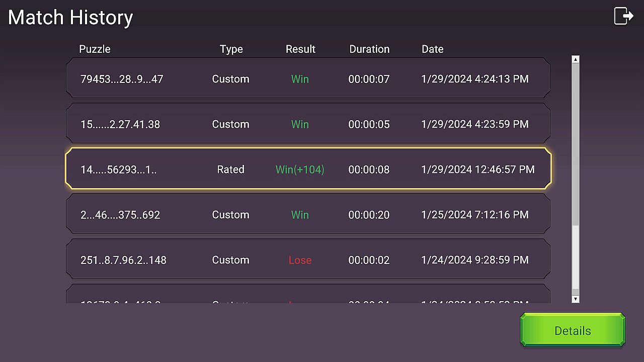Click the Duration column header
This screenshot has height=362, width=644.
pyautogui.click(x=369, y=49)
